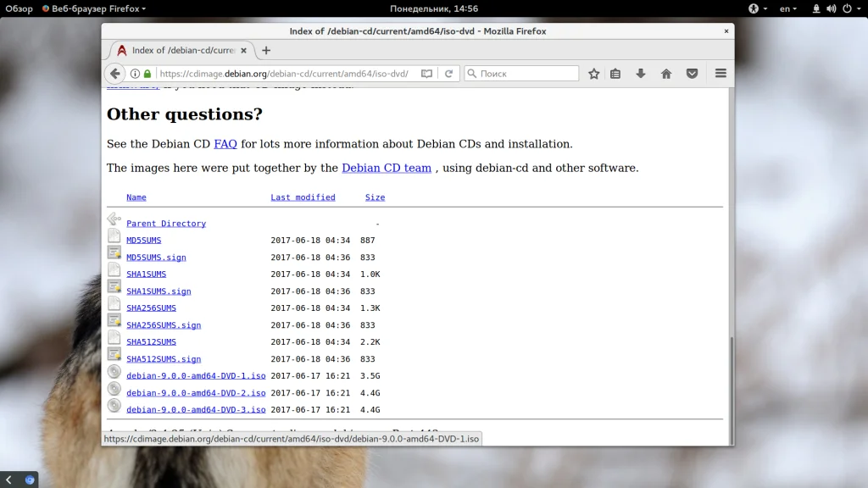This screenshot has height=488, width=868.
Task: Click the blue circular icon at bottom-left
Action: click(30, 480)
